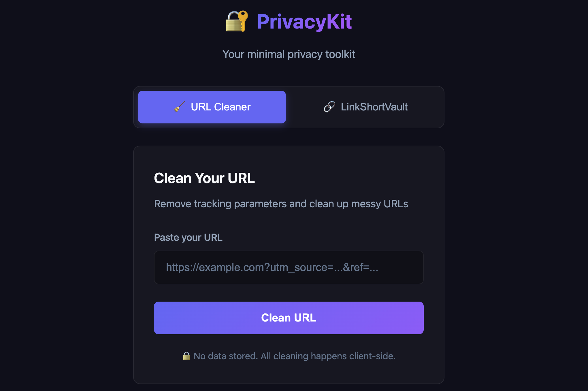The image size is (588, 391).
Task: Click the words 'messy URLs' in the description
Action: [x=379, y=204]
